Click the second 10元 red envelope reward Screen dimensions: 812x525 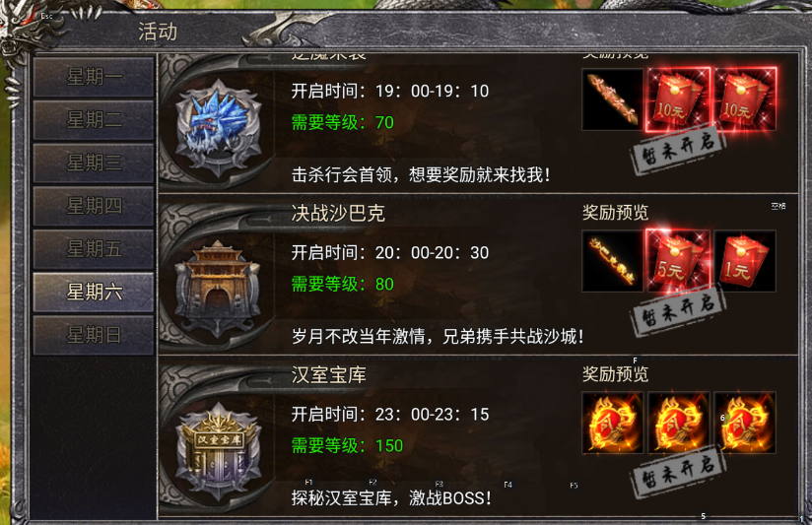click(x=745, y=99)
